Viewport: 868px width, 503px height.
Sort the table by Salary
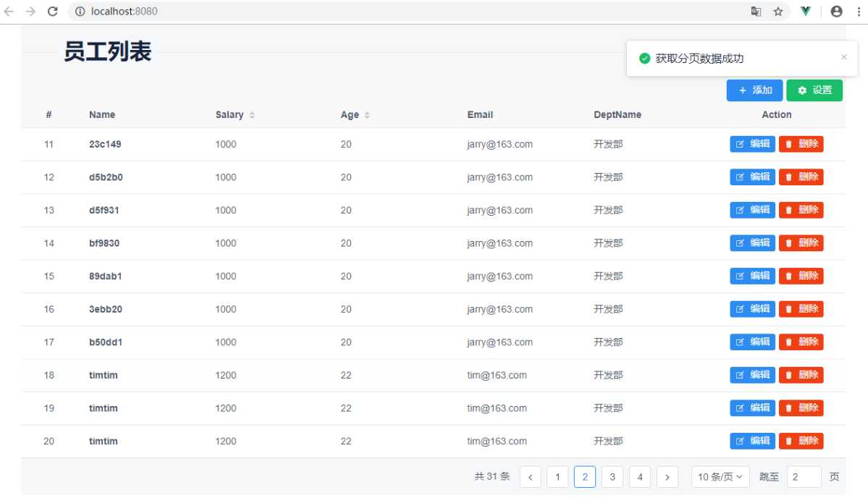pyautogui.click(x=252, y=114)
